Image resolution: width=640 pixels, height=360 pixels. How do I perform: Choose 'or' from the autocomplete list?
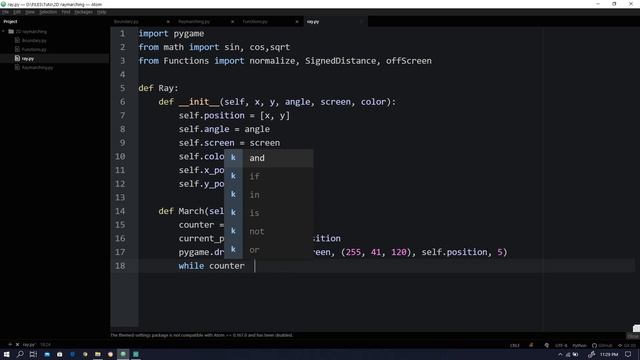269,249
